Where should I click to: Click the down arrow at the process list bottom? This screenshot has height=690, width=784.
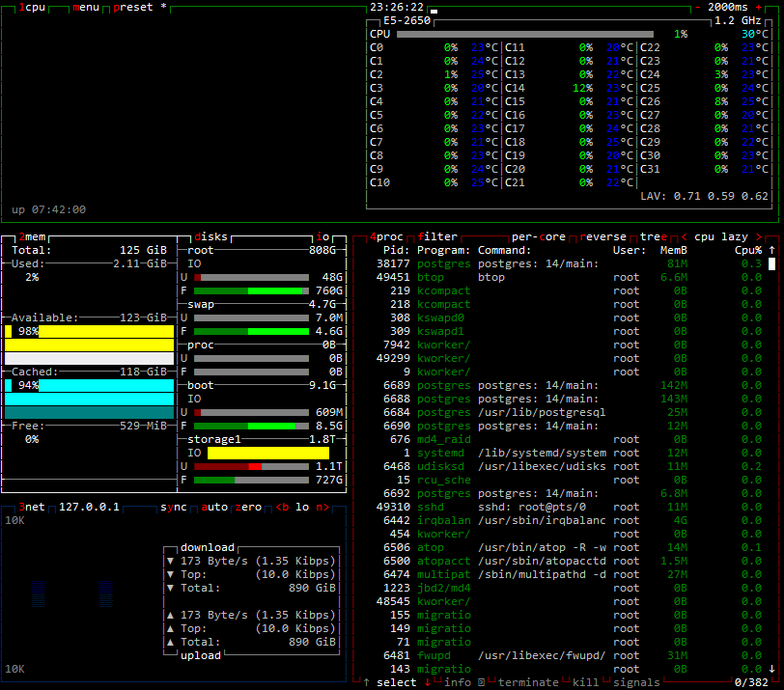coord(772,669)
